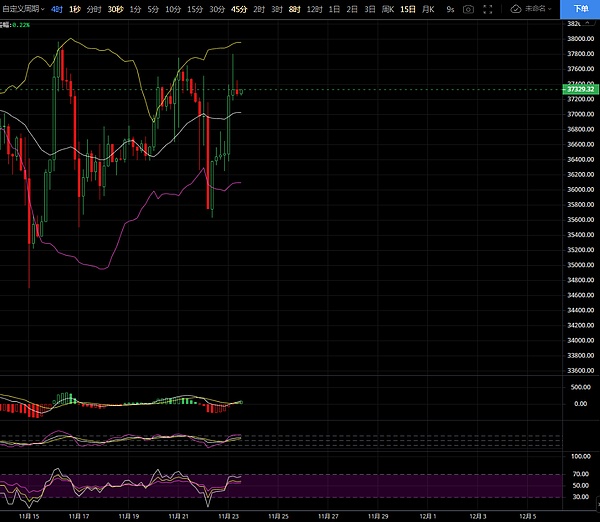Choose the 周K weekly candlestick period
Screen dimensions: 600x522
click(x=386, y=8)
